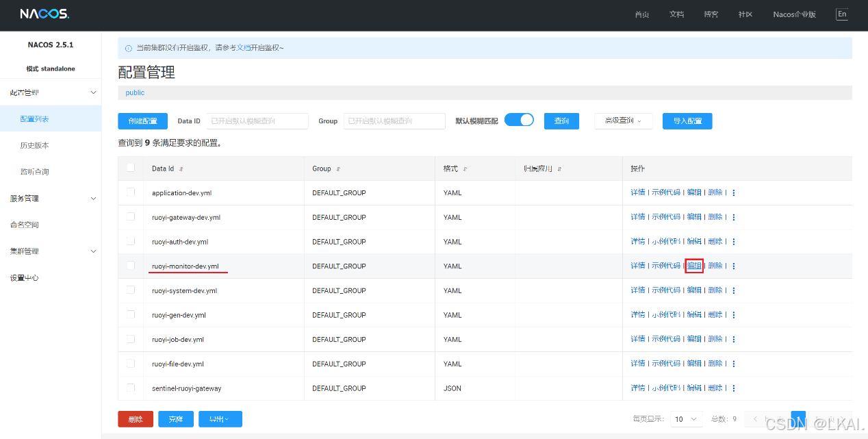Tick the ruoyi-system-dev.yml checkbox
Image resolution: width=868 pixels, height=439 pixels.
click(131, 290)
